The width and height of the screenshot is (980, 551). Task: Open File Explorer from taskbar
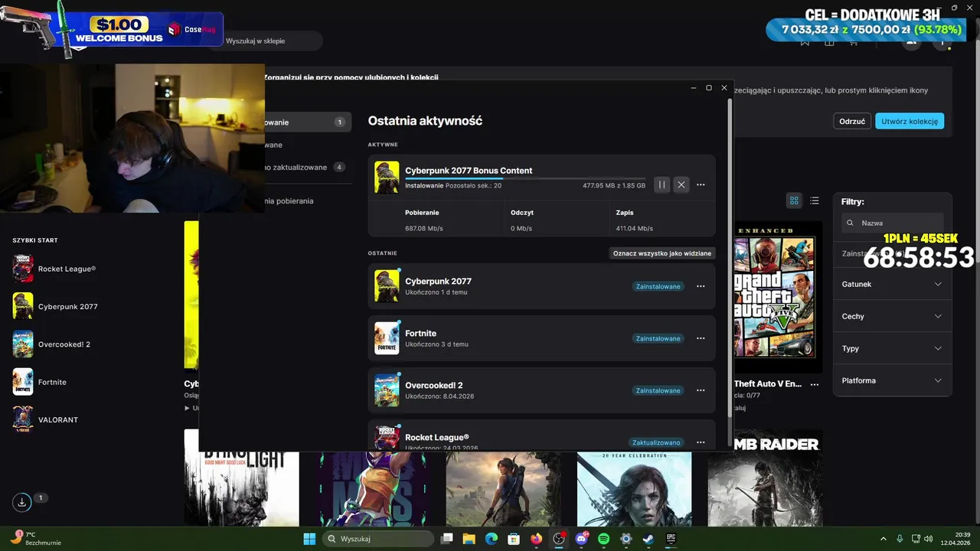point(469,539)
